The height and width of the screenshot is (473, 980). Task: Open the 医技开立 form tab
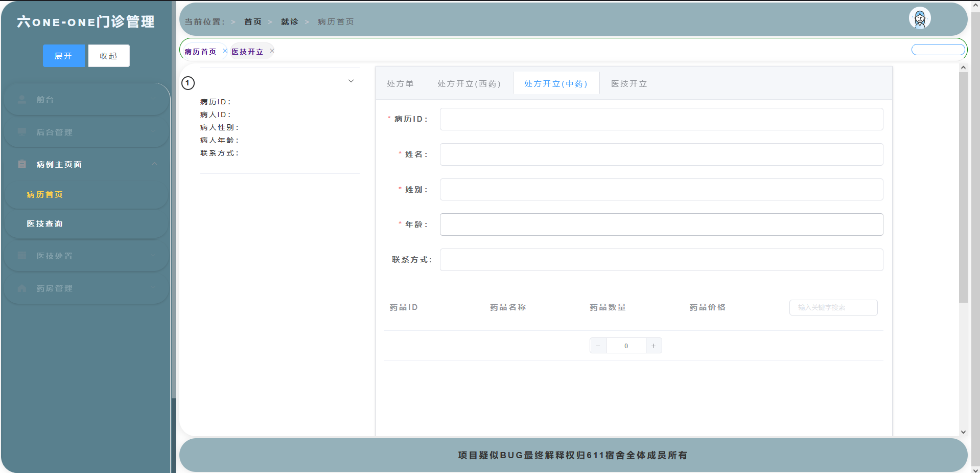(x=629, y=84)
